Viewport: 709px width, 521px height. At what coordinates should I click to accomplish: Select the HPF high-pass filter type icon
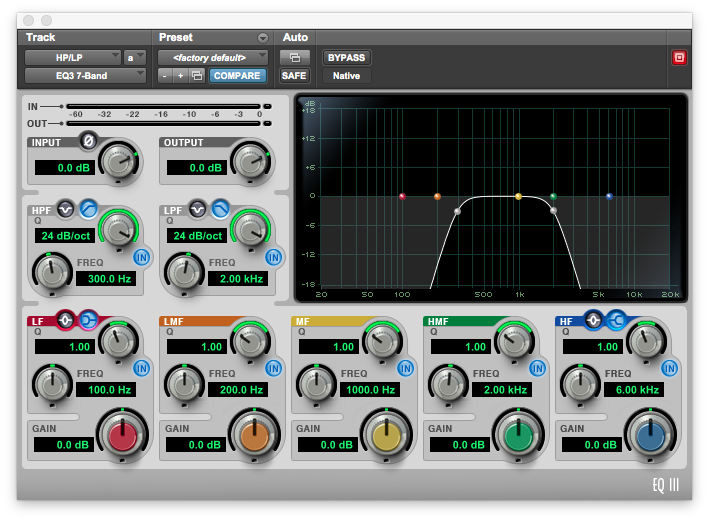click(x=87, y=209)
